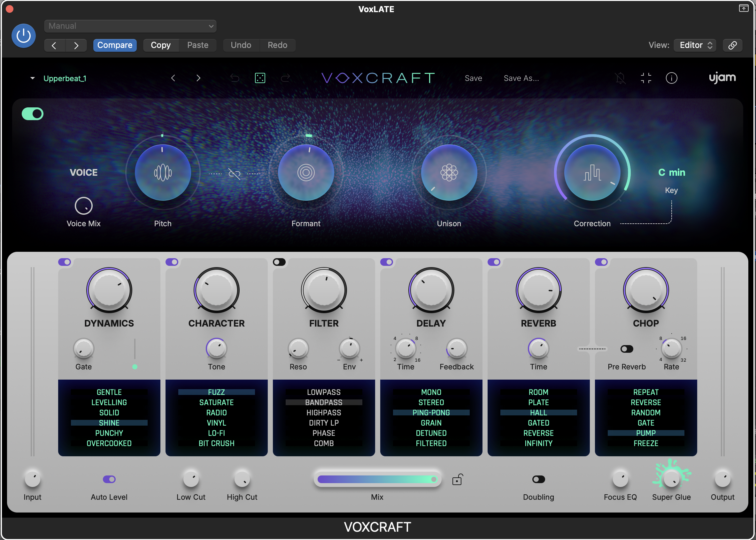Click the Copy button
This screenshot has width=756, height=540.
(x=161, y=45)
